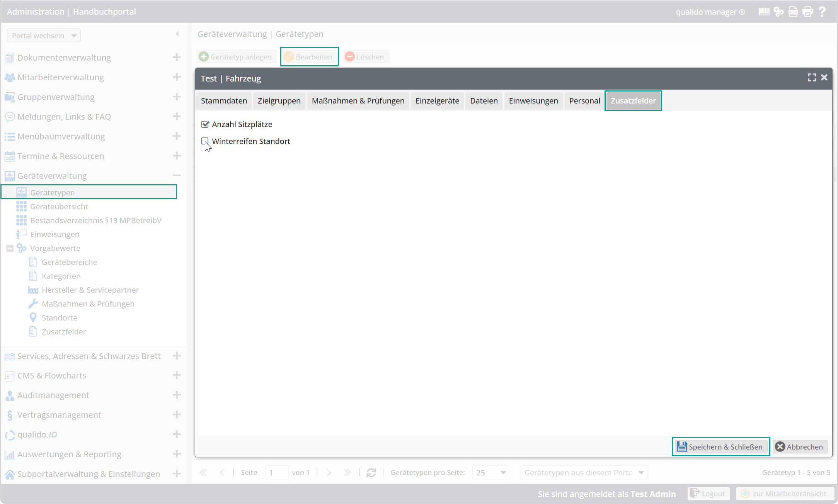Click the export icon in the header
Image resolution: width=838 pixels, height=504 pixels.
(793, 12)
